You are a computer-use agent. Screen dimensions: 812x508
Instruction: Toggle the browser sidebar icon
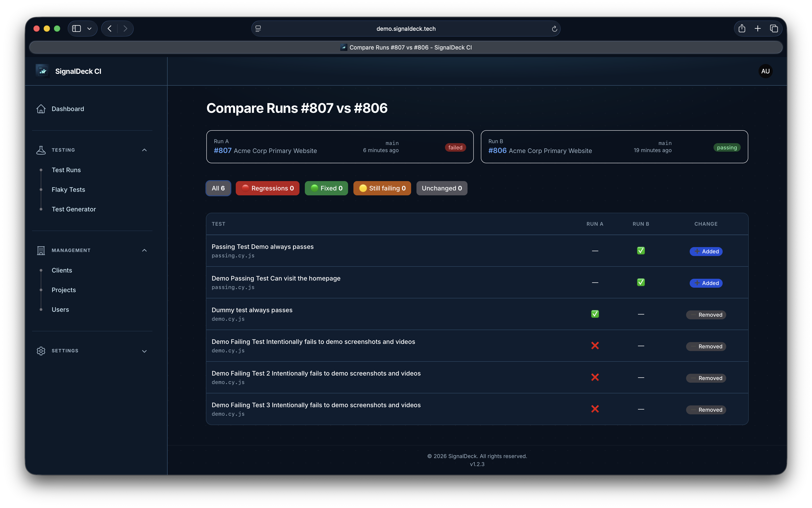click(x=76, y=29)
